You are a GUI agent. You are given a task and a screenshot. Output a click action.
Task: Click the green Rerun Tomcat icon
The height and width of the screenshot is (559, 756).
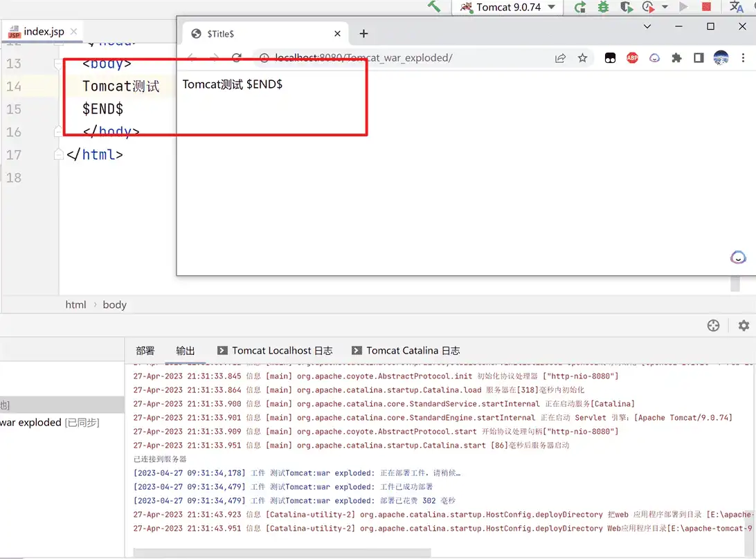(580, 7)
